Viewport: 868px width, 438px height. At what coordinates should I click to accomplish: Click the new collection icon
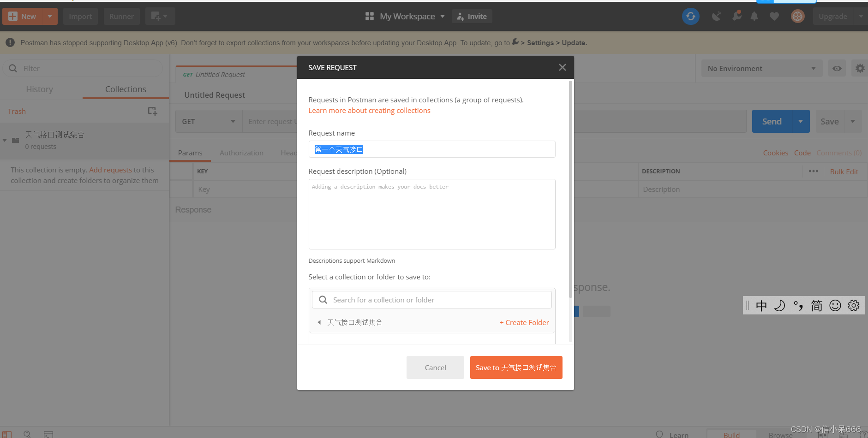point(152,111)
